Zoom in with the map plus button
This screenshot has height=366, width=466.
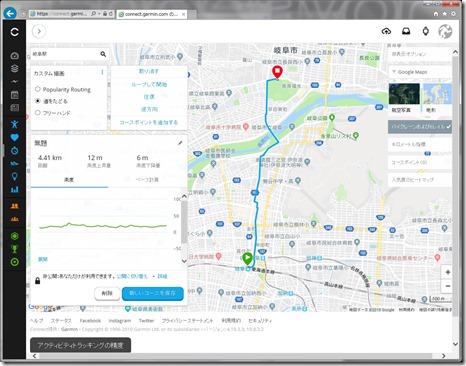pyautogui.click(x=448, y=272)
